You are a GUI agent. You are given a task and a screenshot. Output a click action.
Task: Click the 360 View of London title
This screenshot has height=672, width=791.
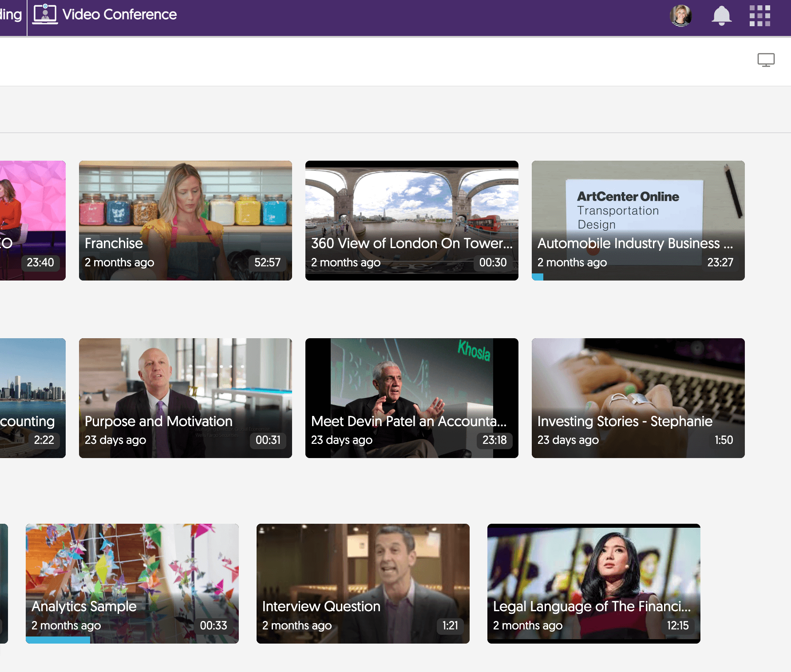click(411, 243)
